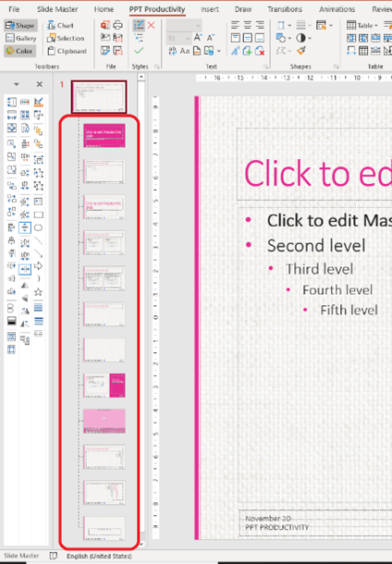Switch to the Slide Master tab
This screenshot has height=564, width=392.
[57, 9]
